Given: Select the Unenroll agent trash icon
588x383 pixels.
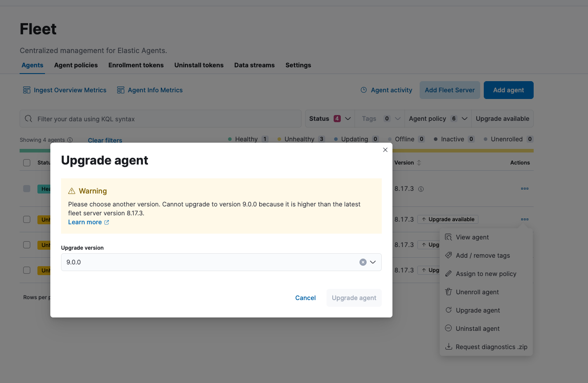Looking at the screenshot, I should [x=448, y=292].
